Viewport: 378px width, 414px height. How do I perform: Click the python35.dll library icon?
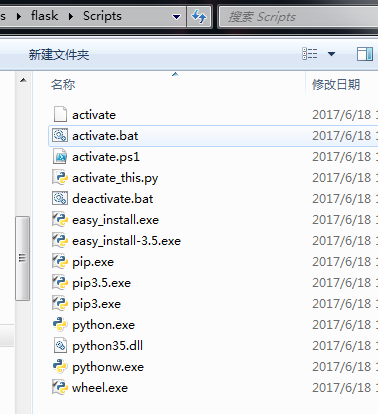click(x=60, y=345)
